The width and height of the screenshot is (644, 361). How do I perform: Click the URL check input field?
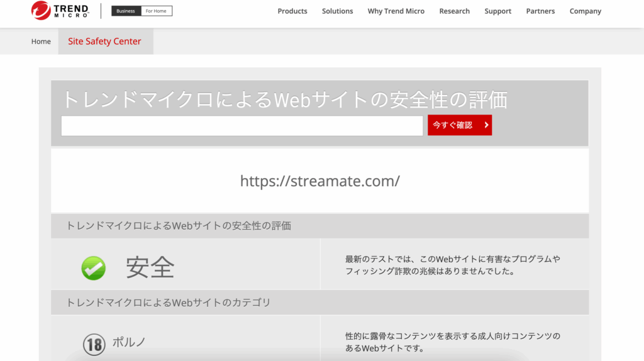coord(242,126)
